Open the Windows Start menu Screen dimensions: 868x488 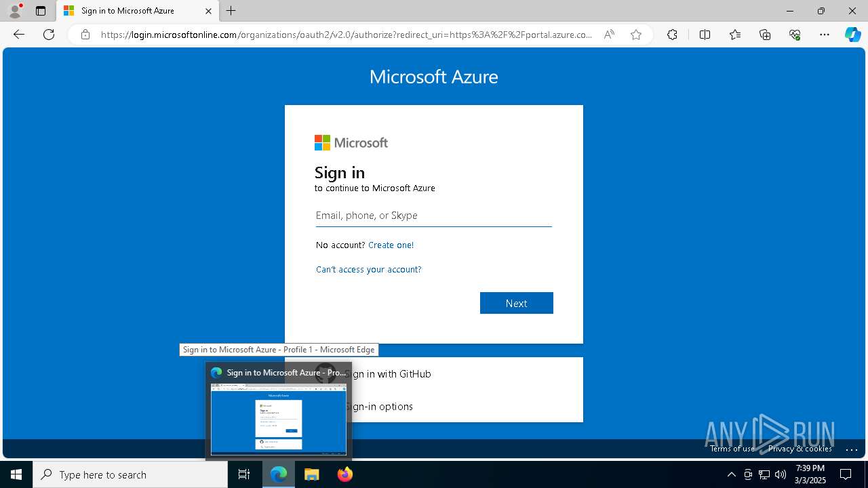pyautogui.click(x=16, y=474)
